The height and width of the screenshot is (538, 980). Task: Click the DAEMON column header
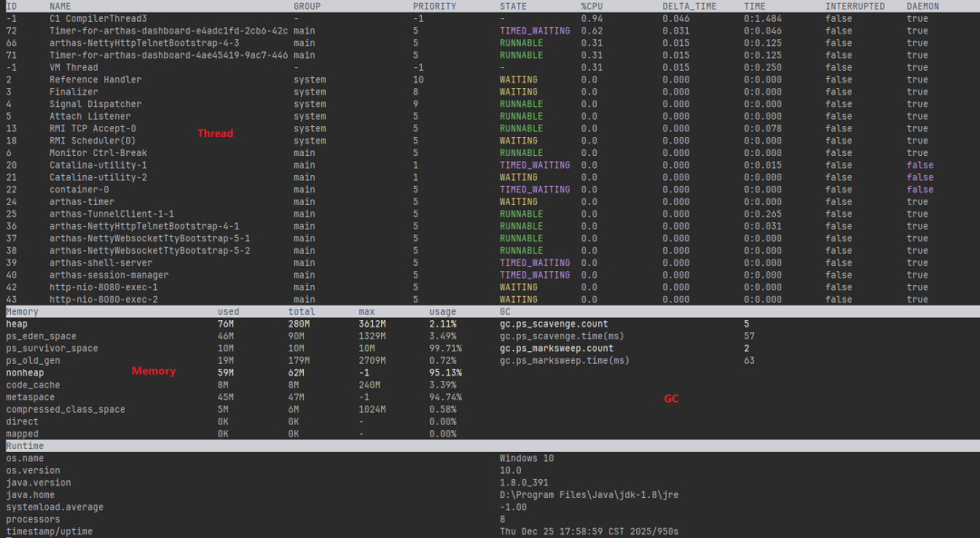[x=923, y=6]
